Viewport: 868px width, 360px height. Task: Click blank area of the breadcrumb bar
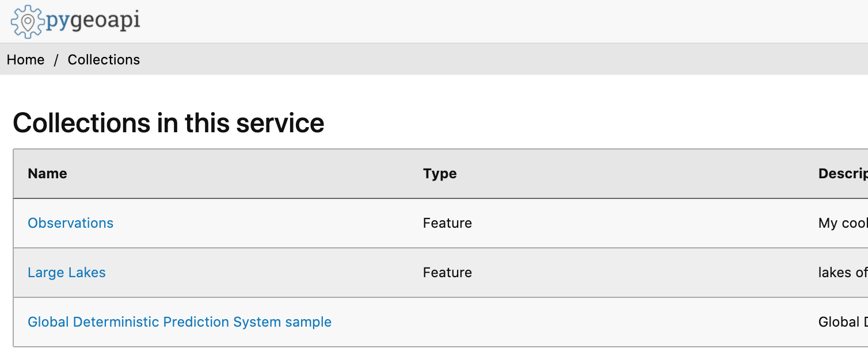tap(460, 60)
